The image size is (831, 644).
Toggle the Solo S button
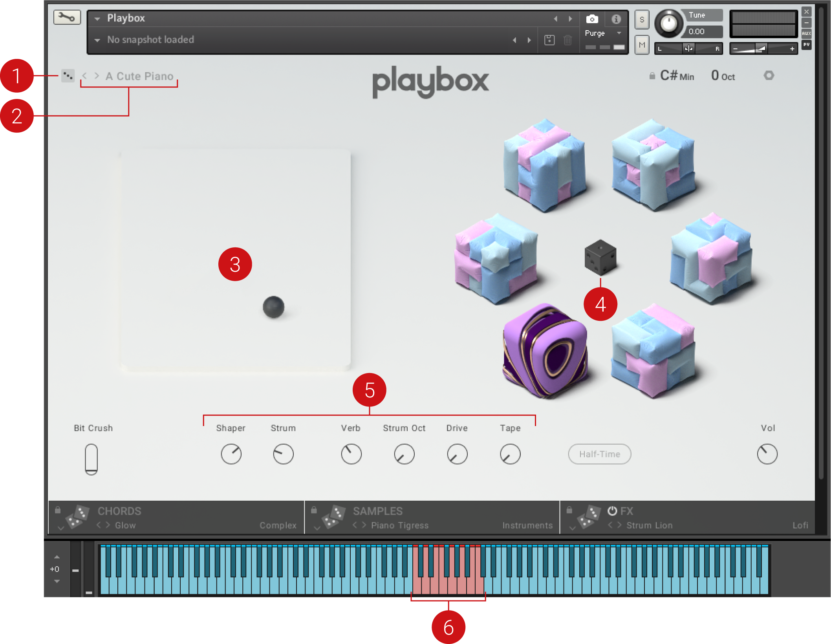[x=642, y=20]
